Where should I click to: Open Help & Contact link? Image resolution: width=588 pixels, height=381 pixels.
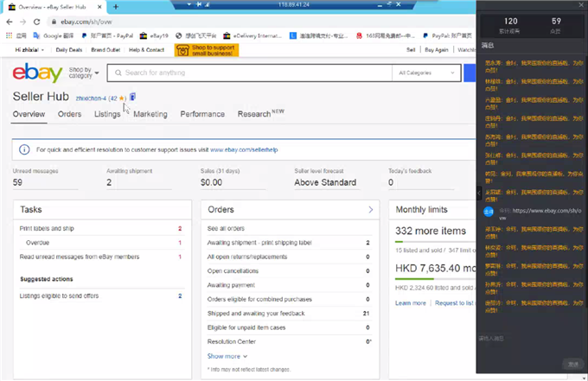[146, 50]
